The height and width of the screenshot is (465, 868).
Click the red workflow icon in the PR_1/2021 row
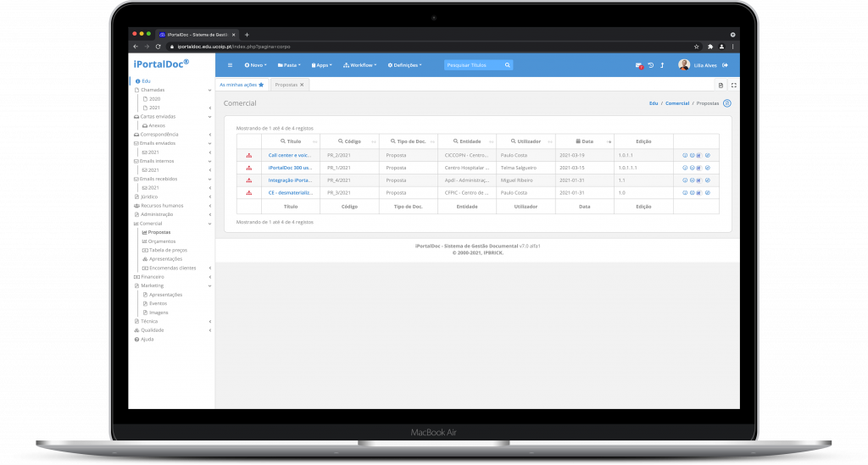(249, 168)
